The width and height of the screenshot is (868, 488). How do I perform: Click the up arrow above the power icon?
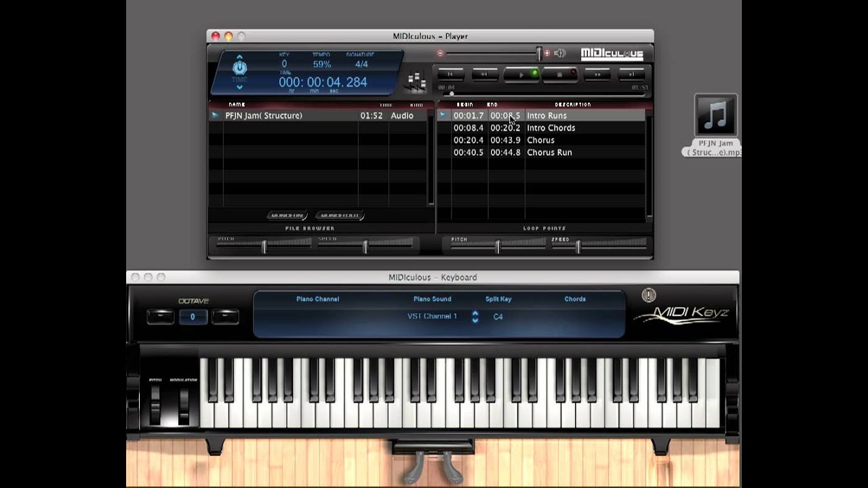coord(240,57)
